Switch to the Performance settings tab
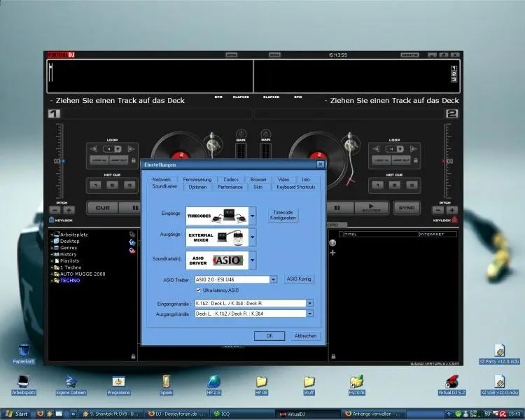Viewport: 525px width, 420px height. [230, 187]
